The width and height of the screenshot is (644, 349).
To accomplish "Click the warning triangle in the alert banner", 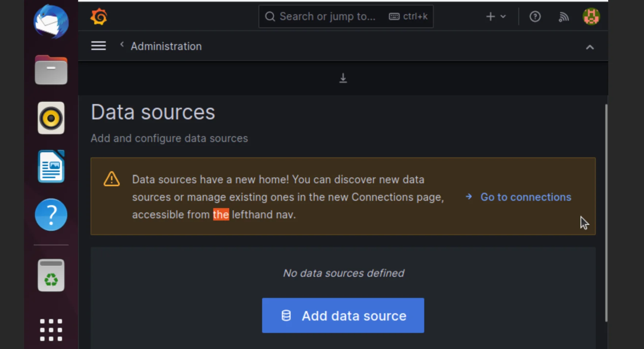I will point(111,179).
